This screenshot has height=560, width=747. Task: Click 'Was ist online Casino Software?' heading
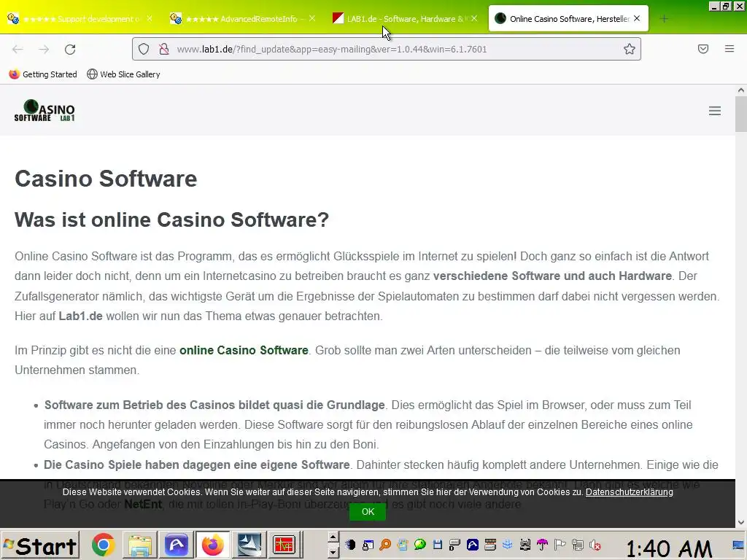coord(171,219)
